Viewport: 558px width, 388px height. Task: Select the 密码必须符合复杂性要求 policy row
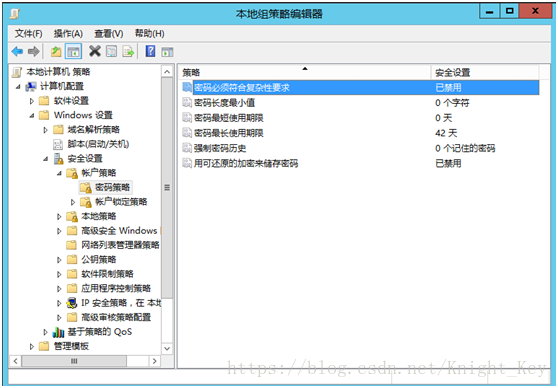pos(360,87)
